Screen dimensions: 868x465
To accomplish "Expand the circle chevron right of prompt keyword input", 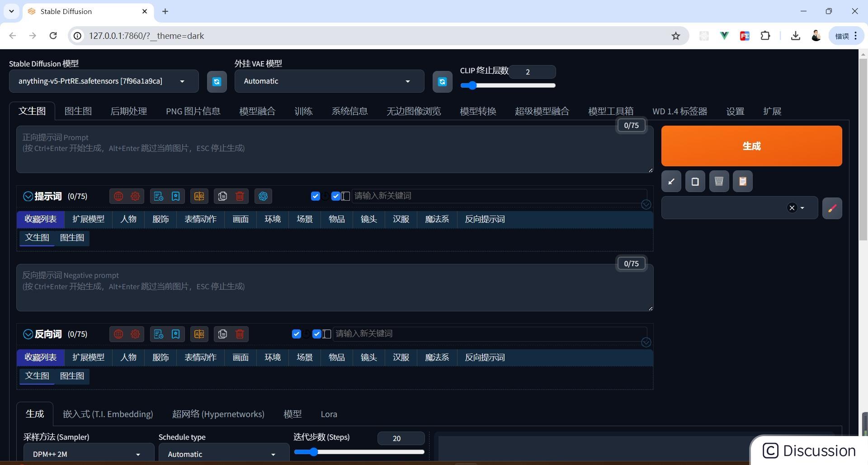I will coord(646,204).
